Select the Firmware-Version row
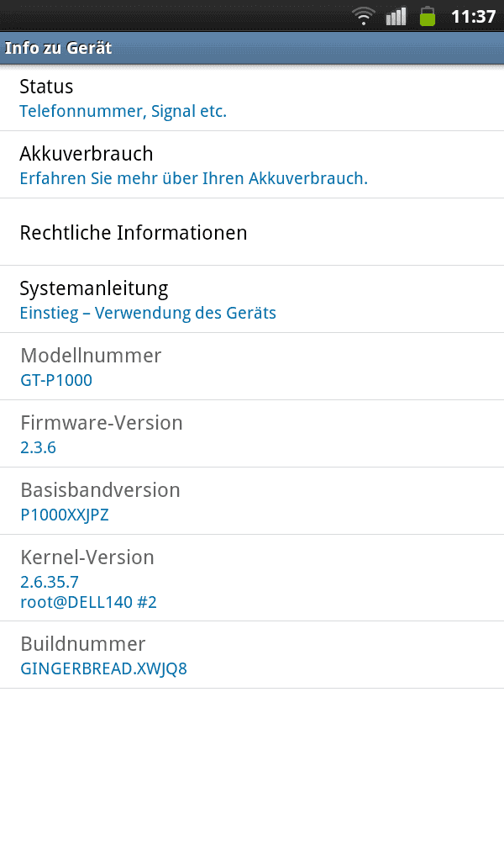 [x=252, y=434]
